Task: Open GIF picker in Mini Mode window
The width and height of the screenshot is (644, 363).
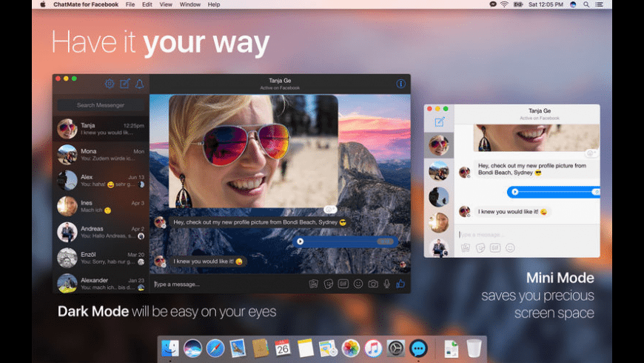Action: (x=495, y=248)
